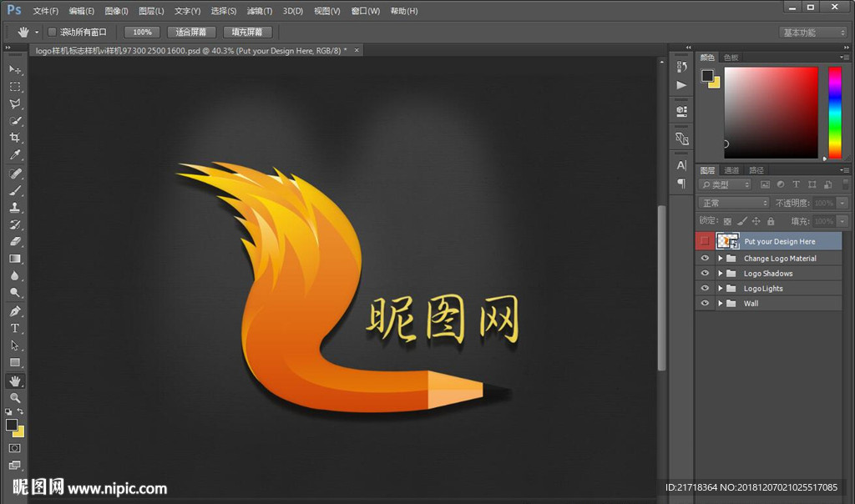Expand the Change Logo Material group
Image resolution: width=855 pixels, height=504 pixels.
pos(721,259)
